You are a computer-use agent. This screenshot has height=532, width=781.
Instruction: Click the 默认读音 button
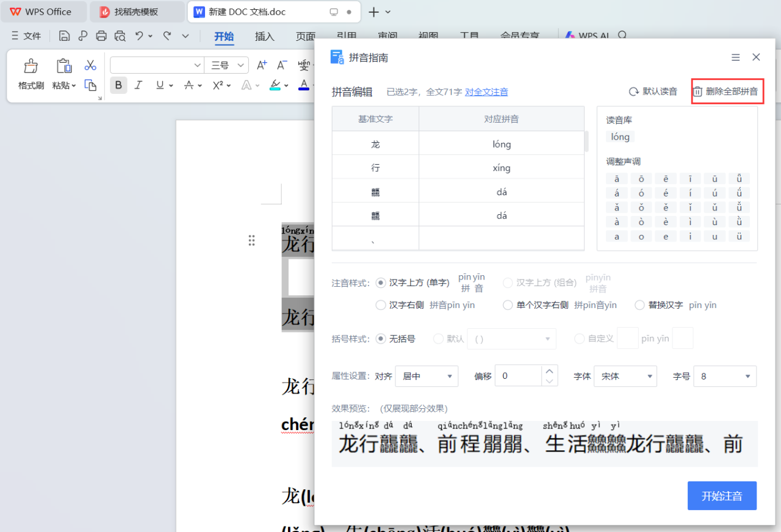point(653,92)
